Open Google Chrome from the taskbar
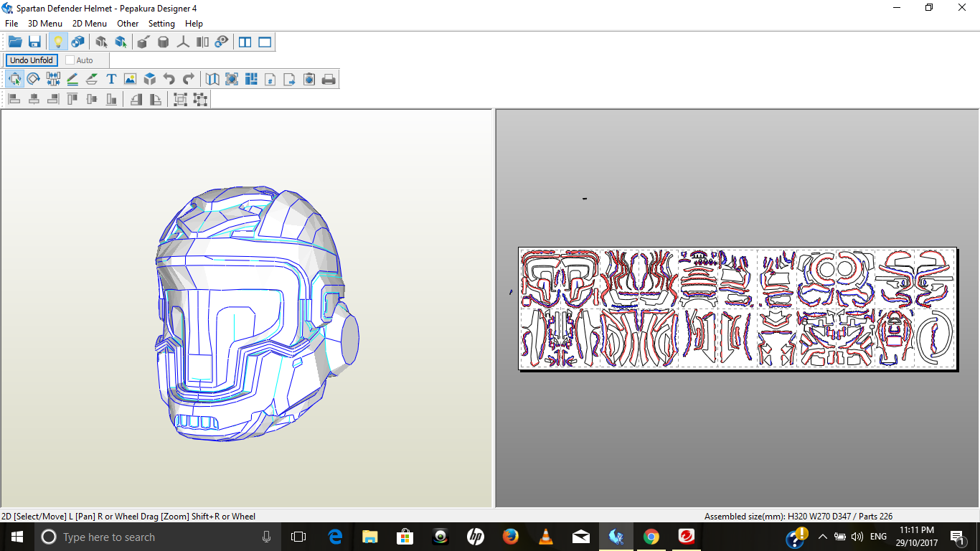 pyautogui.click(x=651, y=537)
